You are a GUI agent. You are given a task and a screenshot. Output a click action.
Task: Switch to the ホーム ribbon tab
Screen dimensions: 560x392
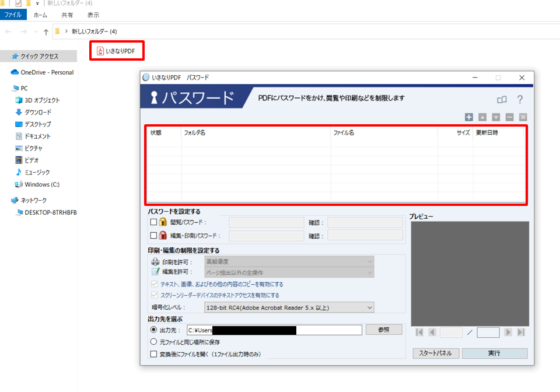tap(40, 15)
